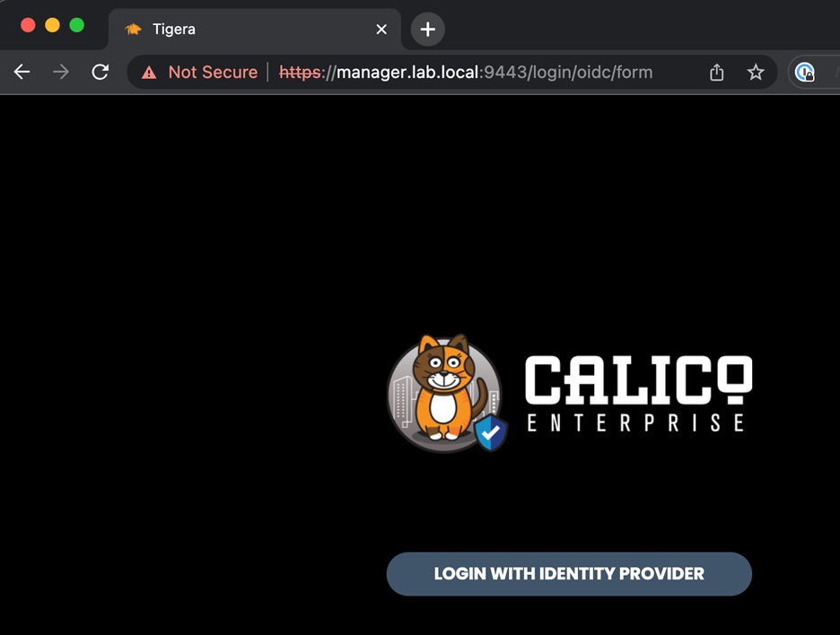The image size is (840, 635).
Task: Close the Tigera tab
Action: pyautogui.click(x=381, y=30)
